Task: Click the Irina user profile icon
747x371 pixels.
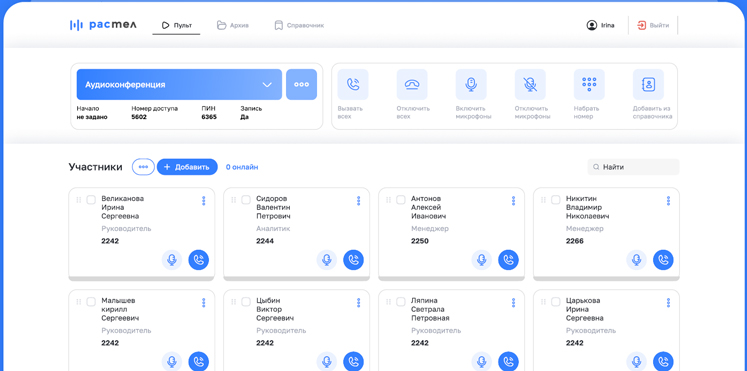Action: point(592,25)
